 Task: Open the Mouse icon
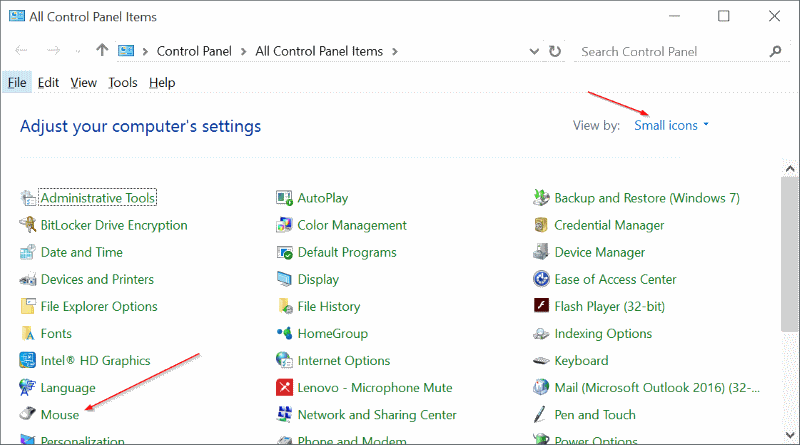pyautogui.click(x=28, y=414)
